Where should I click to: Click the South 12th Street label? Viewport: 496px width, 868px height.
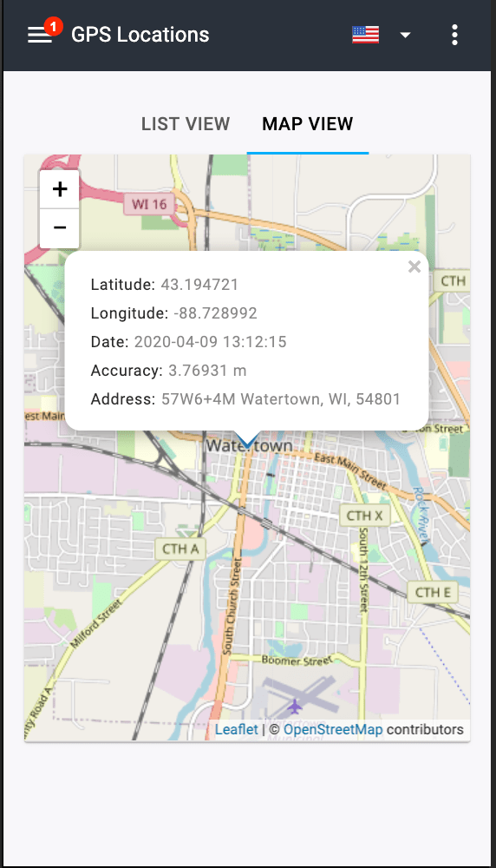coord(363,569)
